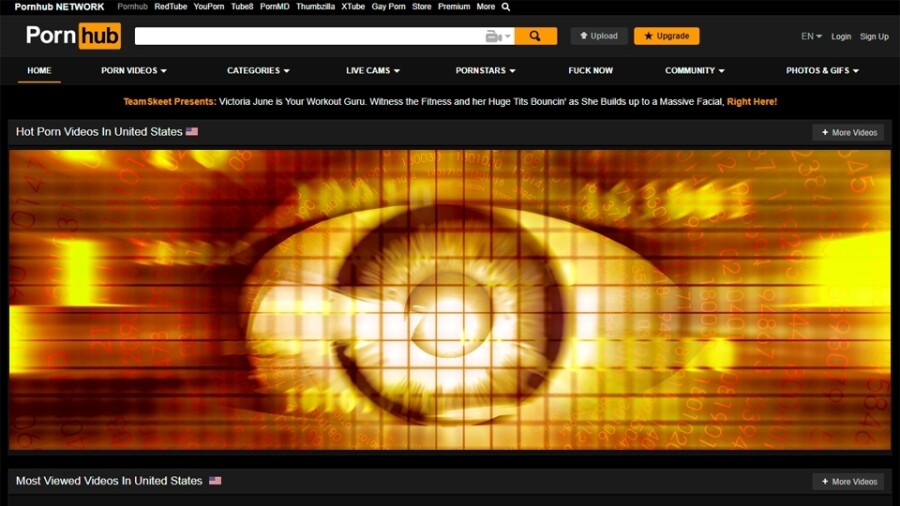This screenshot has height=506, width=900.
Task: Click More Videos beside Most Viewed heading
Action: pyautogui.click(x=848, y=482)
